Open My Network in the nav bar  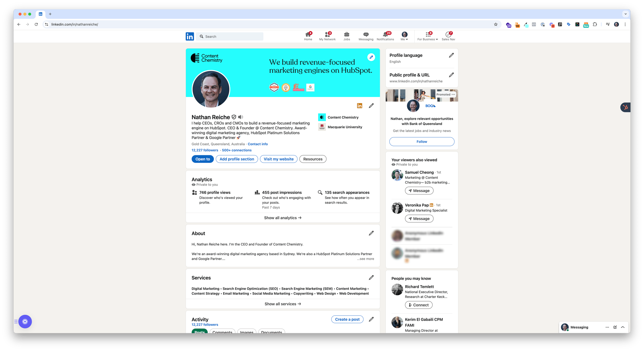pos(327,36)
